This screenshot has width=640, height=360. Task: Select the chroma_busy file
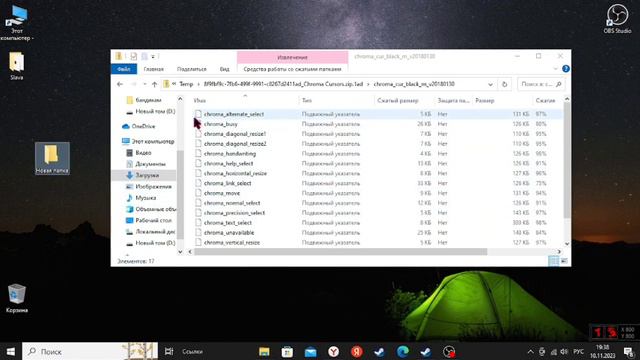coord(221,124)
